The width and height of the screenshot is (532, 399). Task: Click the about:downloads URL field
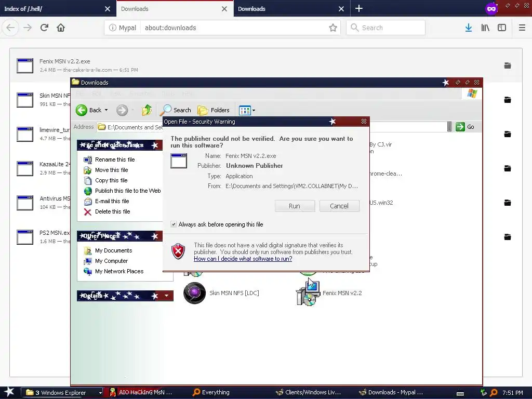[x=234, y=28]
